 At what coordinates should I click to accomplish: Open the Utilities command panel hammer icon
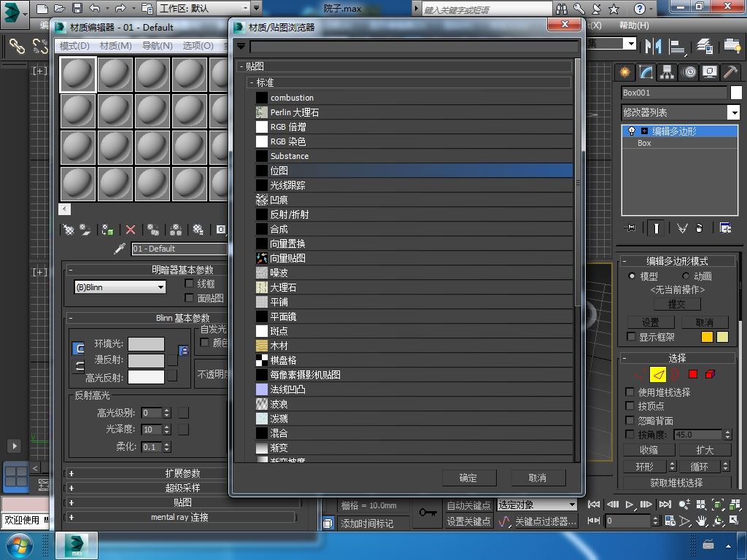pos(730,72)
